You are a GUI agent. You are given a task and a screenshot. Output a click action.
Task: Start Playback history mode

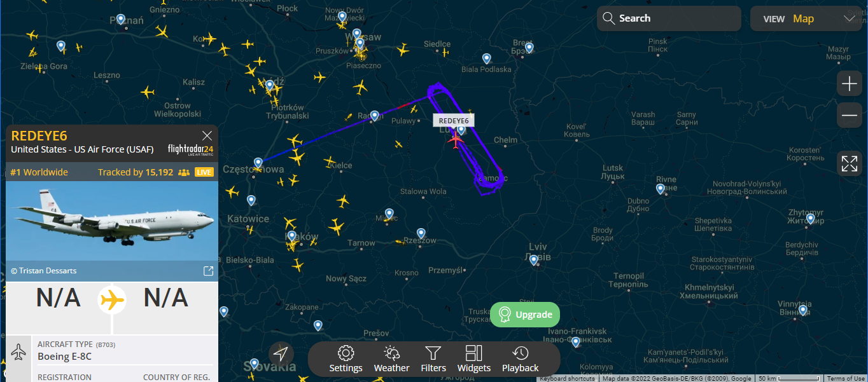coord(520,360)
